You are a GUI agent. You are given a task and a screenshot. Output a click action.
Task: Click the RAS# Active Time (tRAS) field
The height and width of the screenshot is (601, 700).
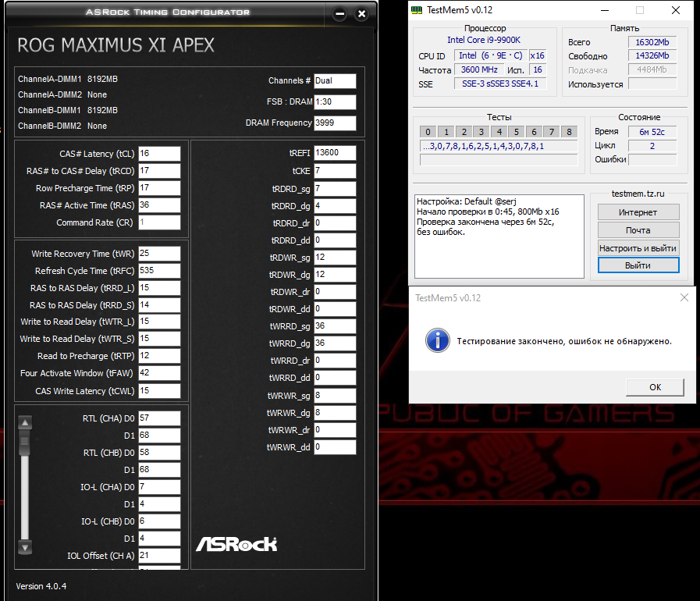(x=159, y=205)
